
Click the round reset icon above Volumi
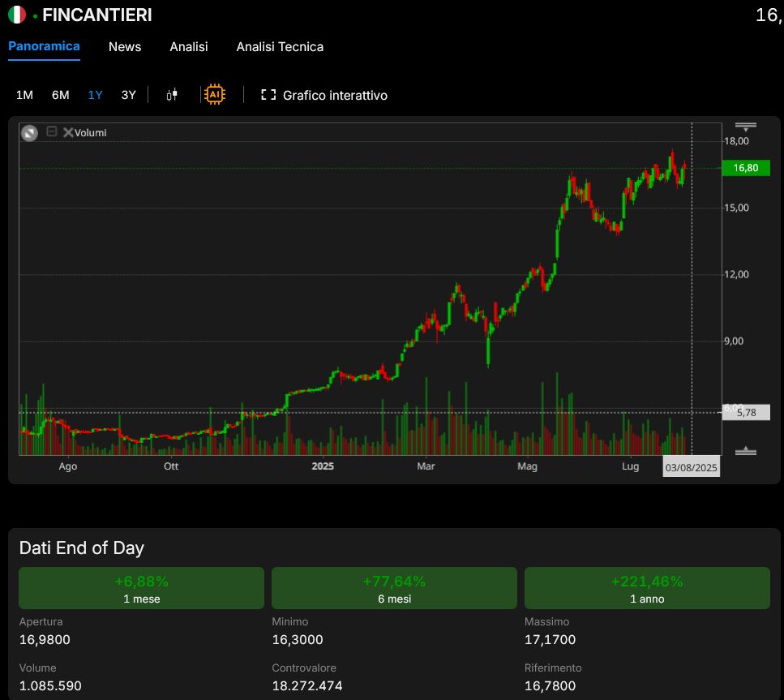tap(29, 132)
